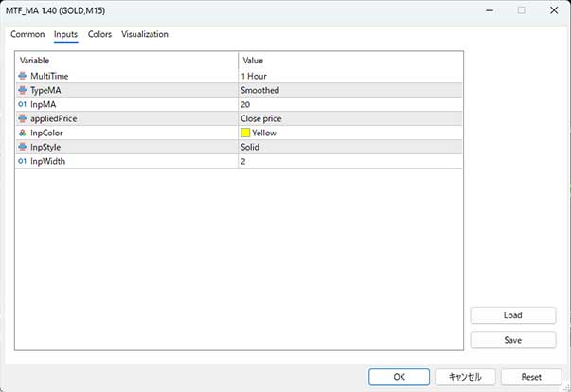Click the Reset button
The height and width of the screenshot is (392, 571).
point(531,377)
